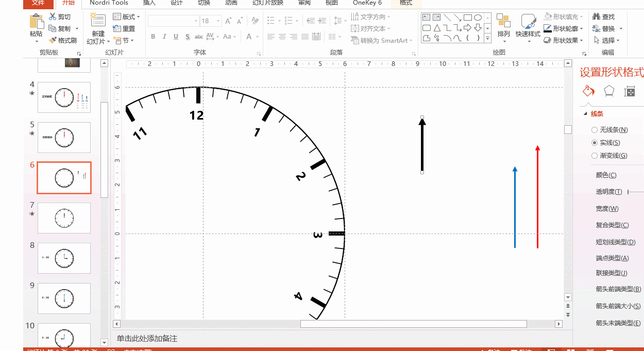The width and height of the screenshot is (644, 351).
Task: Click notes area 单击此处添加备注
Action: click(147, 339)
